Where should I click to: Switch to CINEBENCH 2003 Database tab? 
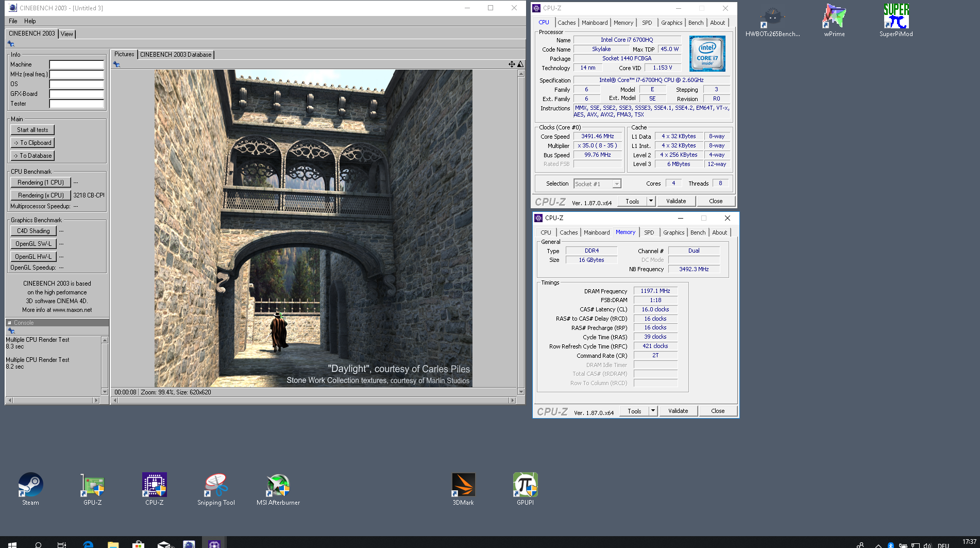click(x=176, y=55)
